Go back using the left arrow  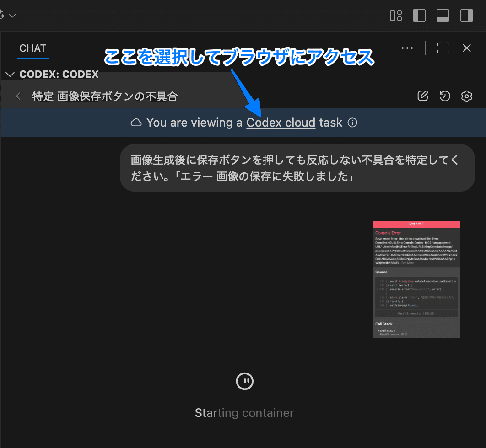coord(20,96)
